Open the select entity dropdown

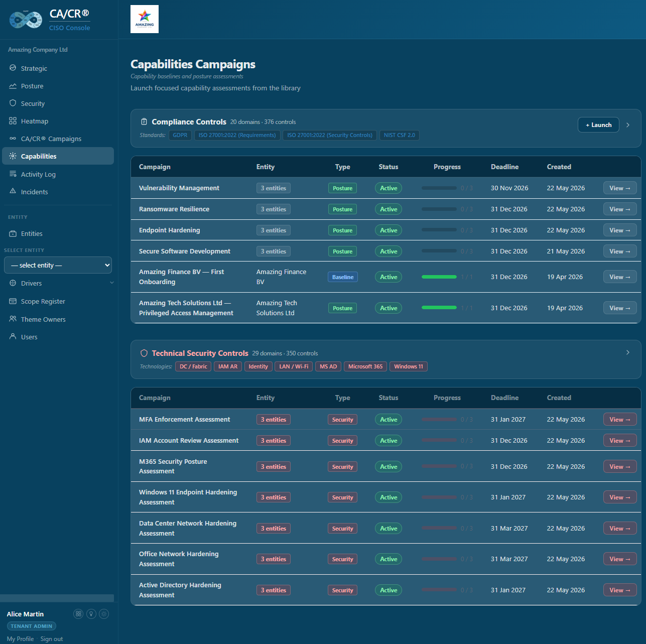pos(58,265)
